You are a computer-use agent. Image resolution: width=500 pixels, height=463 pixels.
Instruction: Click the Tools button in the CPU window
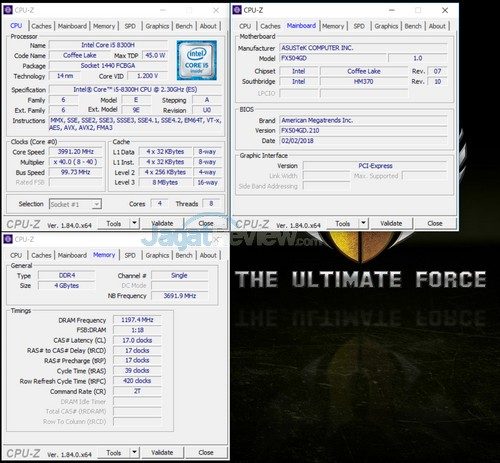(x=114, y=223)
